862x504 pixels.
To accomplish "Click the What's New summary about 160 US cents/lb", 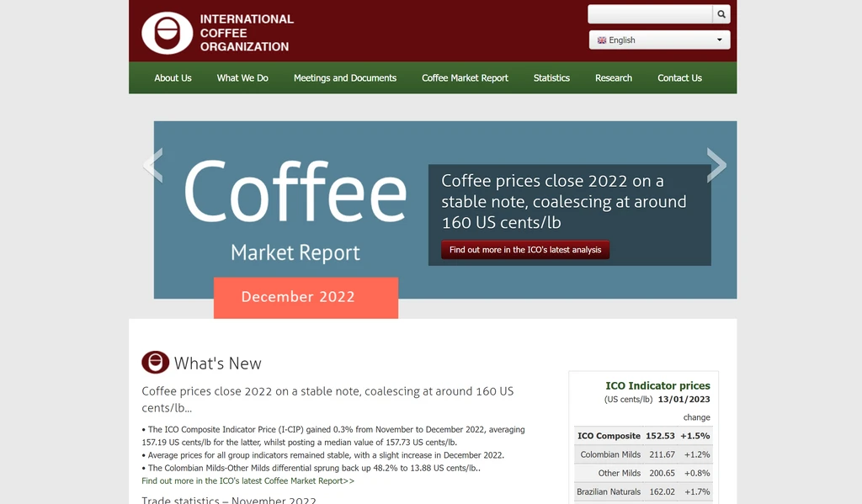I will (327, 400).
